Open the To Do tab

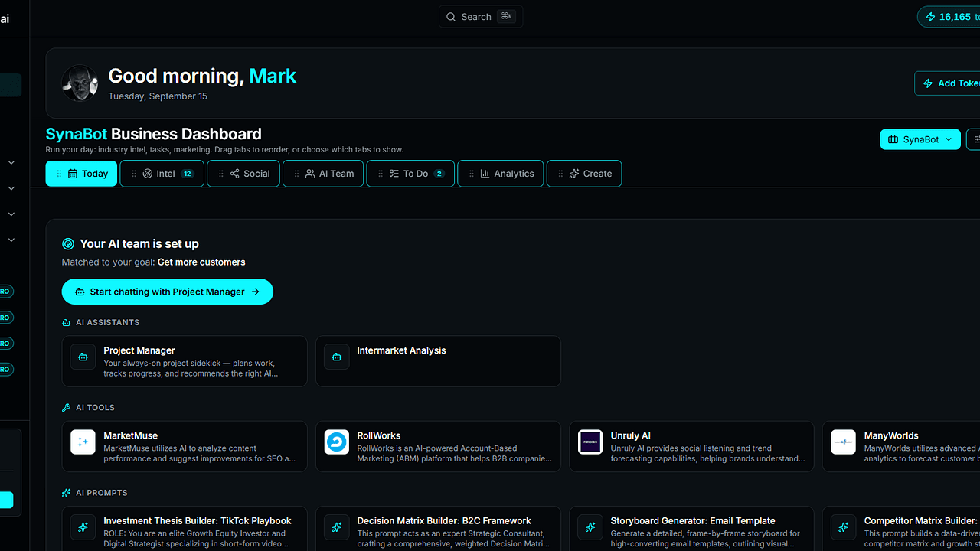(410, 174)
